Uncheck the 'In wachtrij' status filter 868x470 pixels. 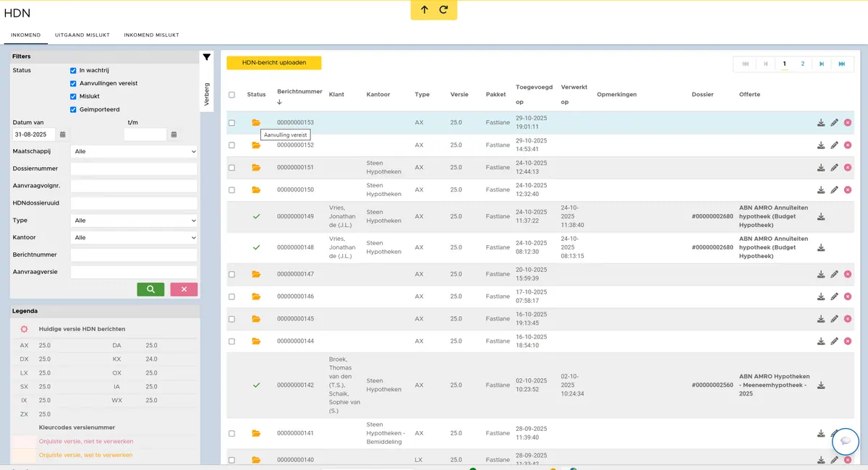coord(73,71)
